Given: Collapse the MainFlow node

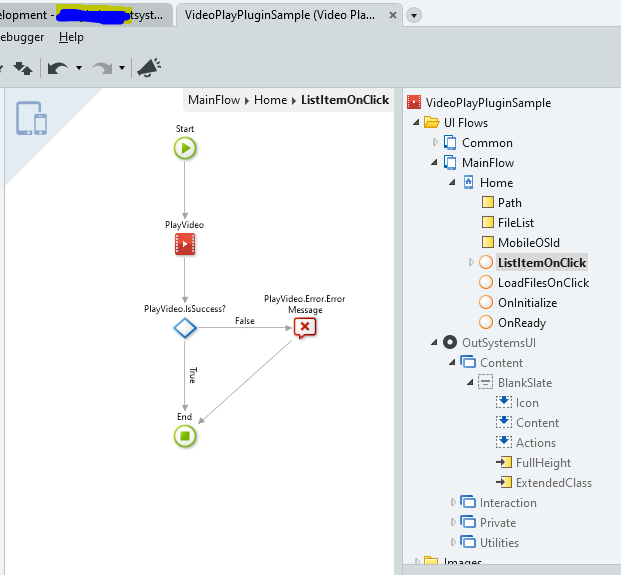Looking at the screenshot, I should 434,162.
